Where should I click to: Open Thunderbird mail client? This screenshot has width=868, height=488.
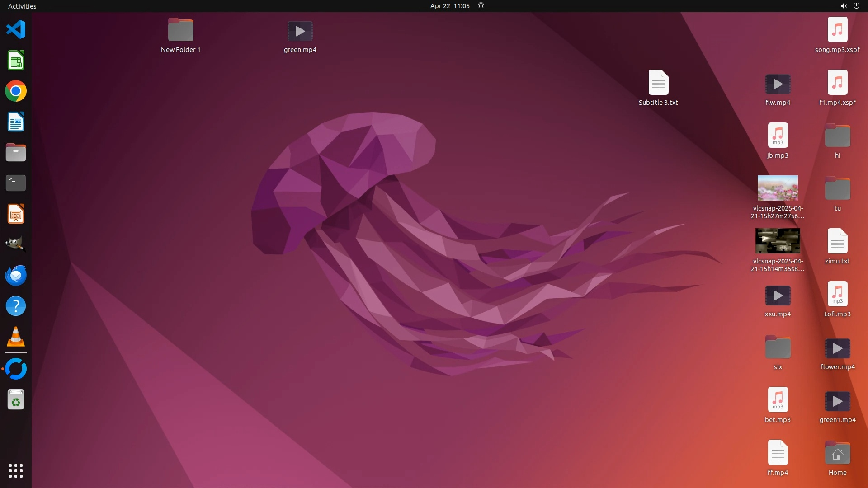[x=16, y=275]
